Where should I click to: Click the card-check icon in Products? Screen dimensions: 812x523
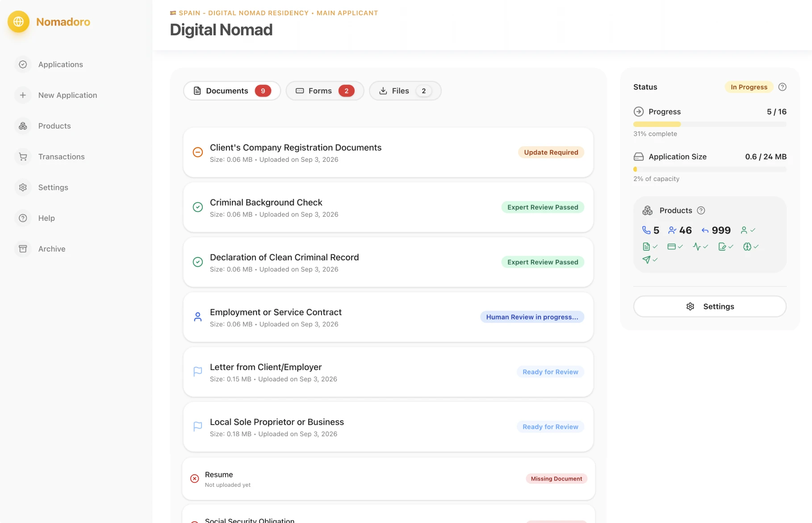point(675,247)
